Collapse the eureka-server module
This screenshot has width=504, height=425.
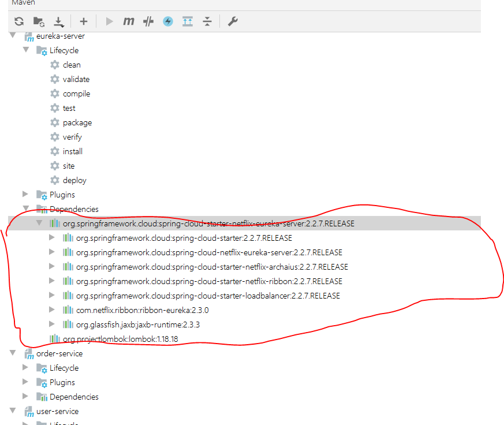(13, 35)
